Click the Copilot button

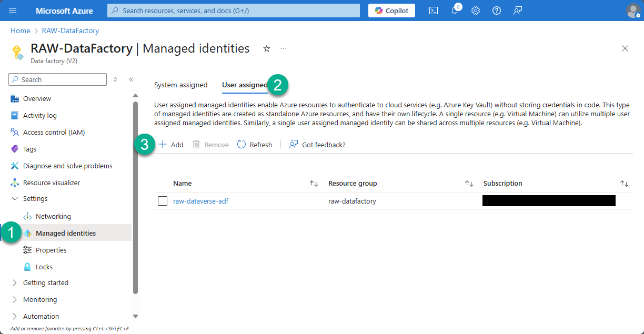click(x=391, y=11)
